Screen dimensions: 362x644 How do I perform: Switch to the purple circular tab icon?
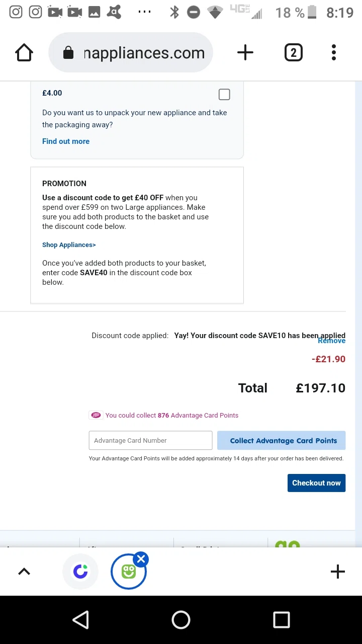pos(80,572)
